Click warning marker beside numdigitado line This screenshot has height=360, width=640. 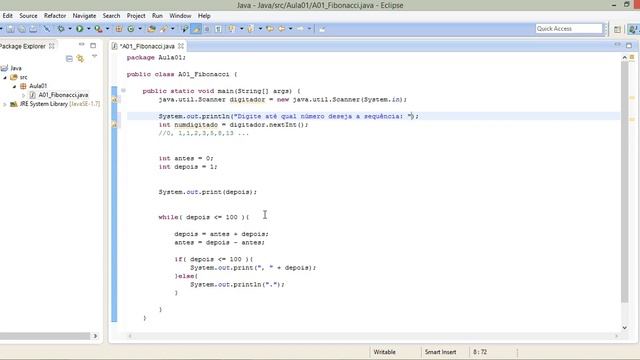point(115,125)
